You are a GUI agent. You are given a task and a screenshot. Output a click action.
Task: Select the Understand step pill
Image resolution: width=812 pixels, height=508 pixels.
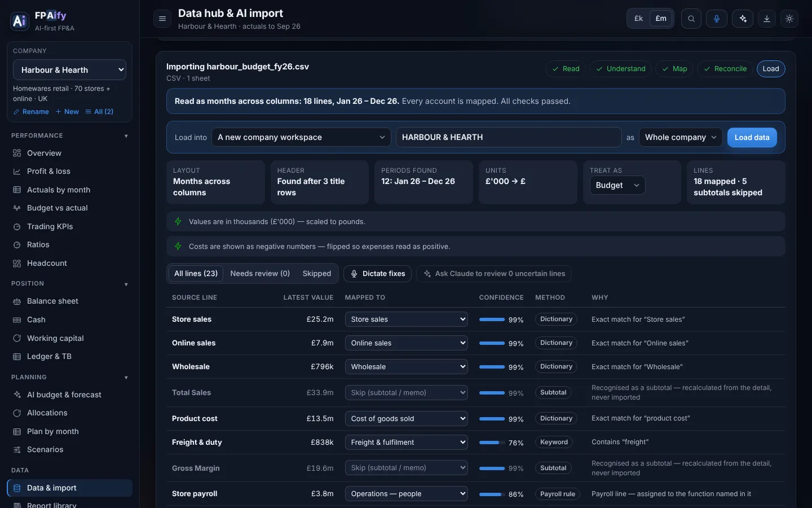[x=621, y=69]
